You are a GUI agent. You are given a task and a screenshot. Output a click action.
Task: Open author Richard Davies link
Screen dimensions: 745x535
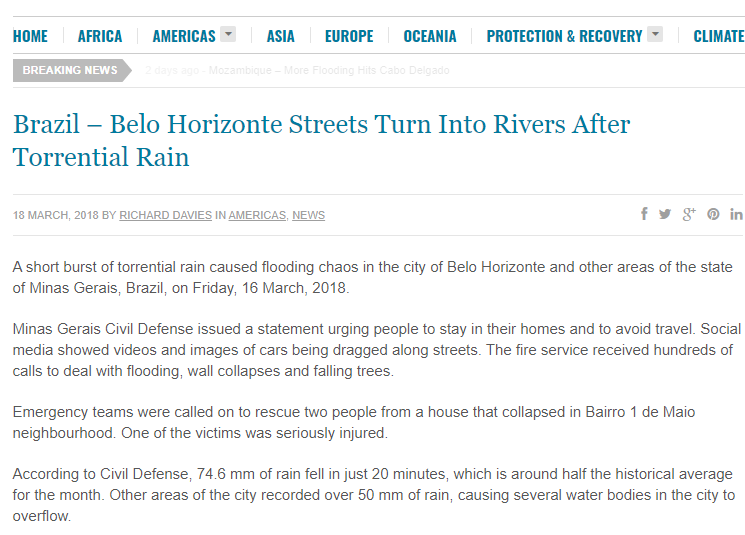pos(165,215)
